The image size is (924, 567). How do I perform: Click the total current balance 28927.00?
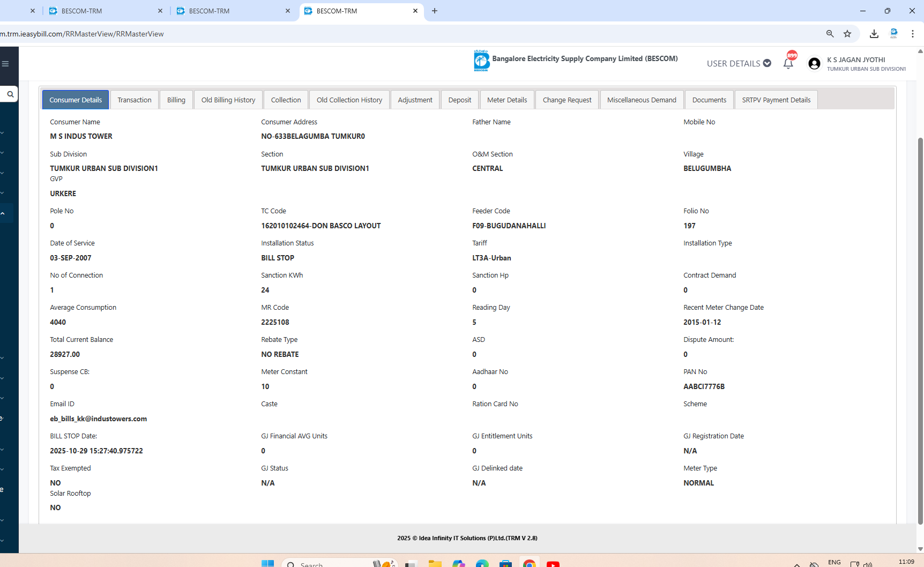pos(65,354)
